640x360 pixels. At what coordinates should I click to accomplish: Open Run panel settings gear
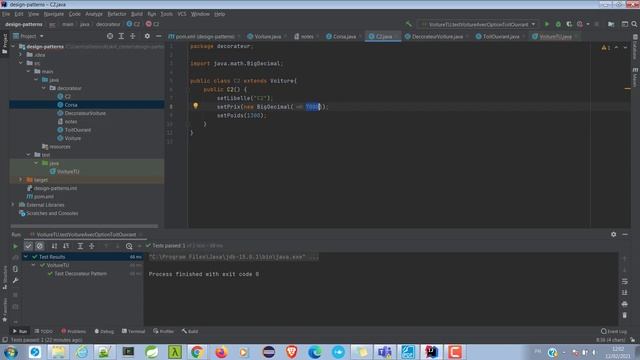[613, 234]
